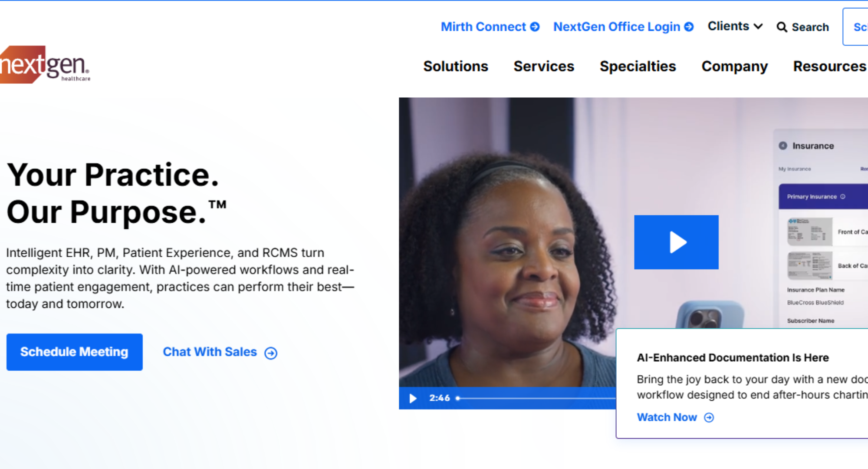868x469 pixels.
Task: Open the Resources menu item
Action: point(830,66)
